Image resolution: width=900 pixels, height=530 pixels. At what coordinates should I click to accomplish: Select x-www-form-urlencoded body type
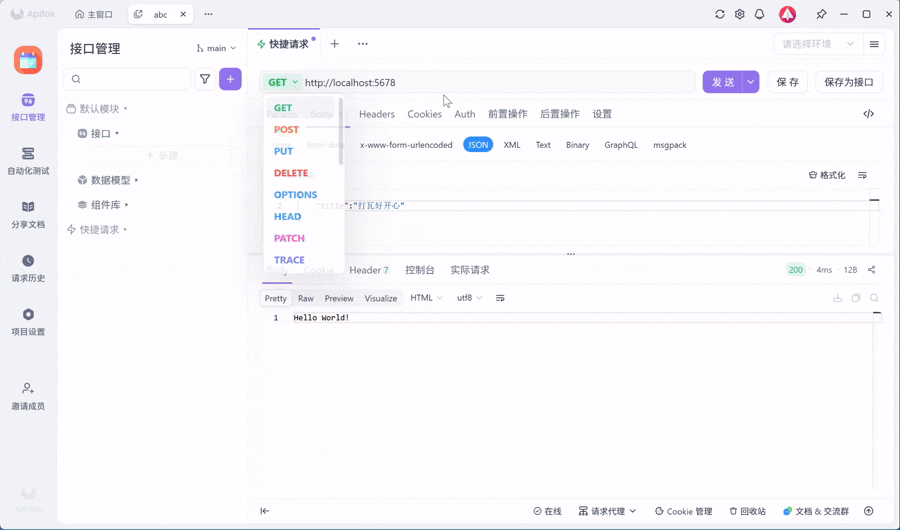coord(406,145)
